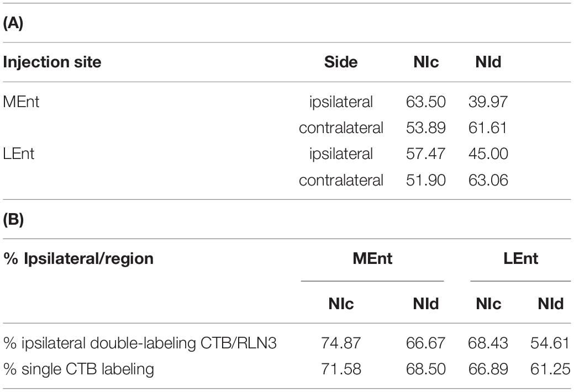Click the value 45.00
The image size is (574, 392).
[488, 153]
